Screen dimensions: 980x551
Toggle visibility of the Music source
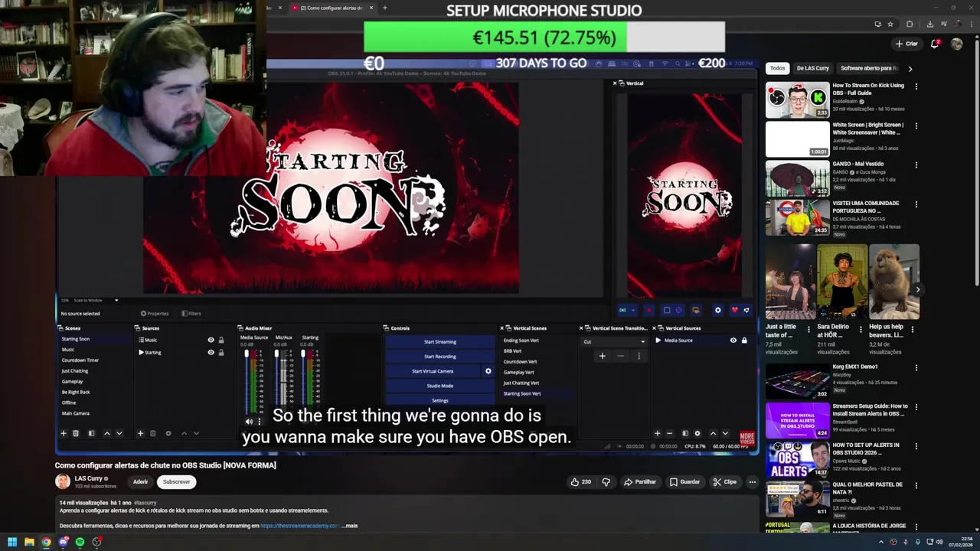211,340
